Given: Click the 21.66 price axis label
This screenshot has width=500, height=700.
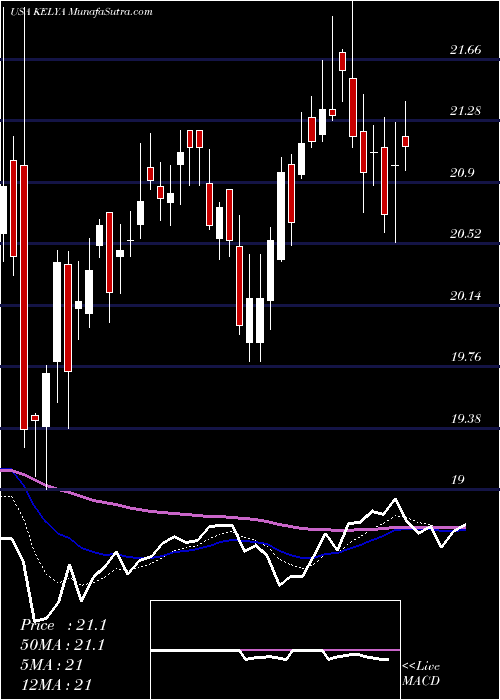Looking at the screenshot, I should [x=466, y=50].
